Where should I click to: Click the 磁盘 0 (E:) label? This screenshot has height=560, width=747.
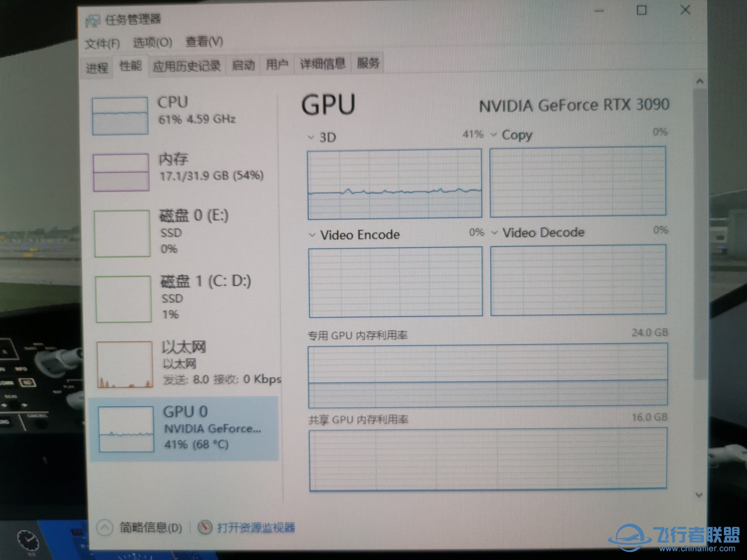194,216
